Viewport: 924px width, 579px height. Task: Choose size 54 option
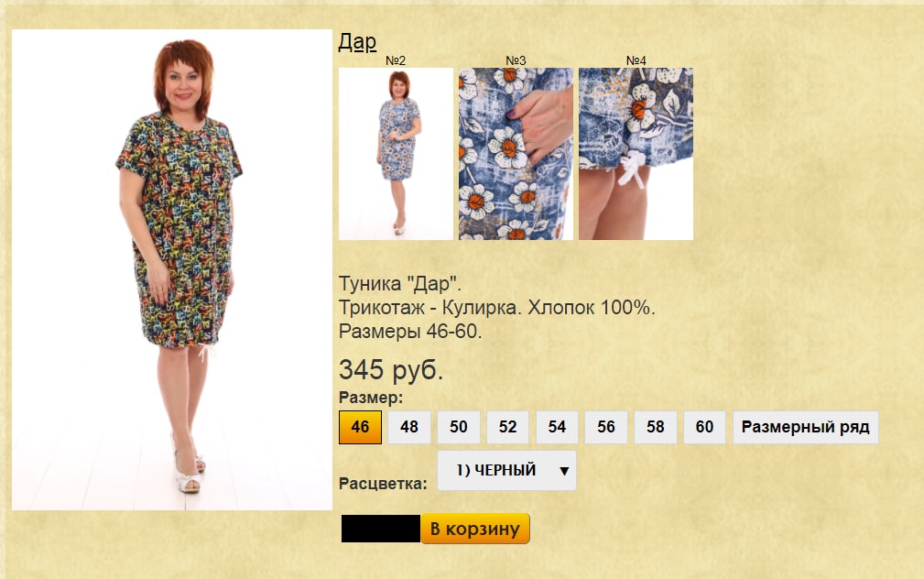(x=557, y=427)
